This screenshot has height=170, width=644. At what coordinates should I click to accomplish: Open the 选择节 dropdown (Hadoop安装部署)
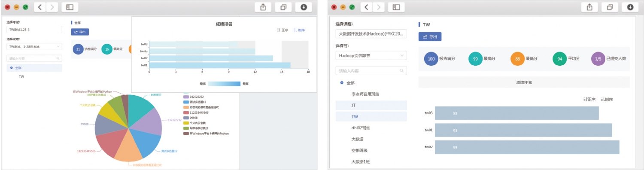click(x=371, y=55)
